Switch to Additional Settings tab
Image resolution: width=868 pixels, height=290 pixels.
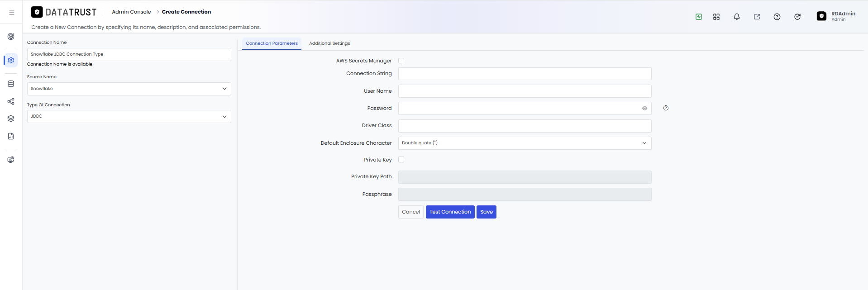coord(329,43)
